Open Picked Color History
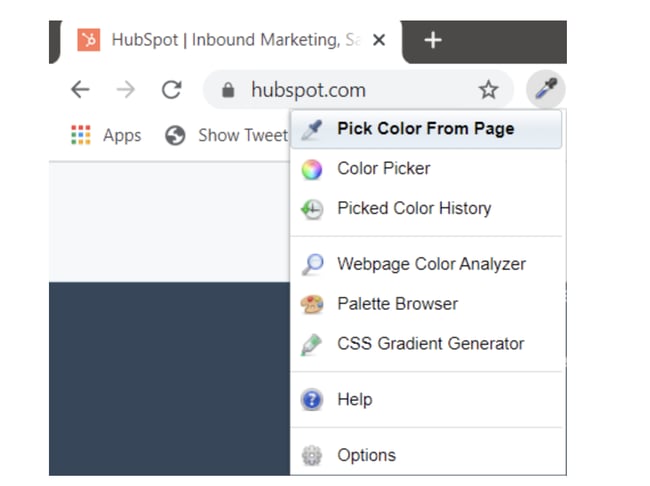The image size is (650, 486). (x=413, y=208)
